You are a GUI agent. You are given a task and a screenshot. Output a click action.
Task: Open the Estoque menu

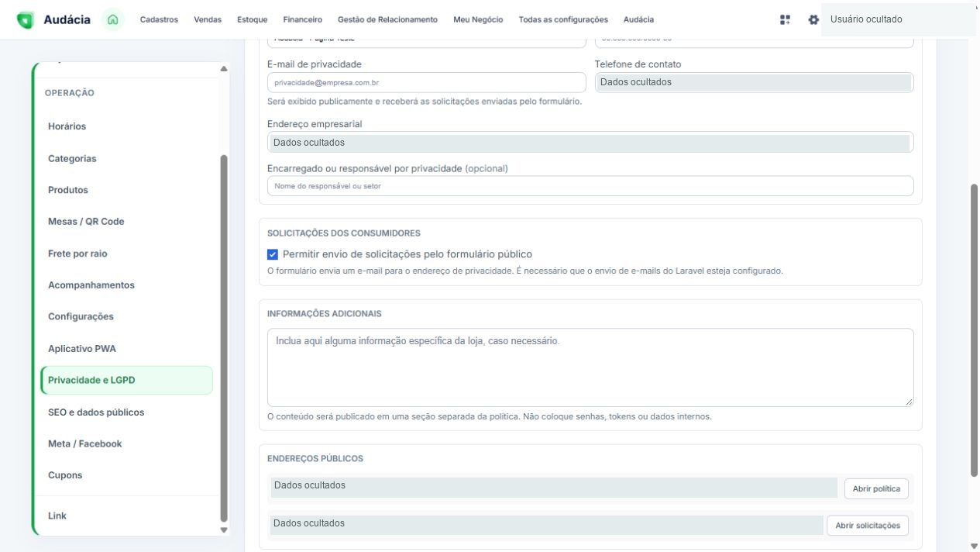(x=253, y=19)
